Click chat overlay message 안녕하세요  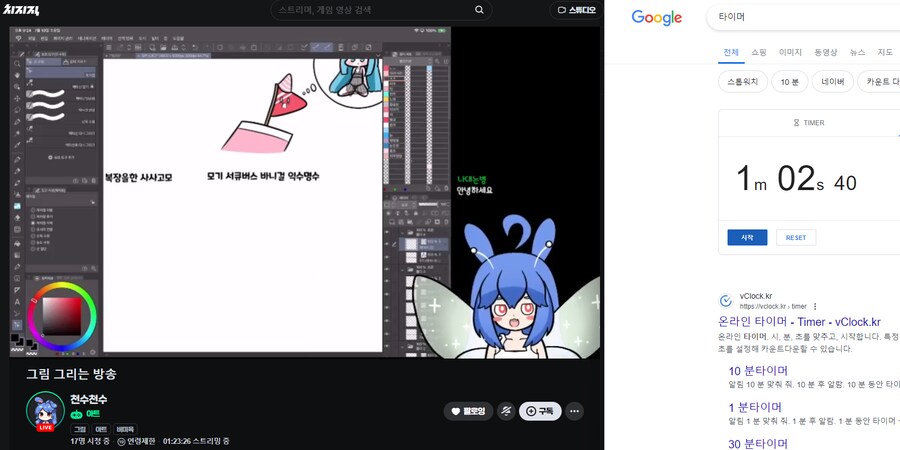point(475,191)
